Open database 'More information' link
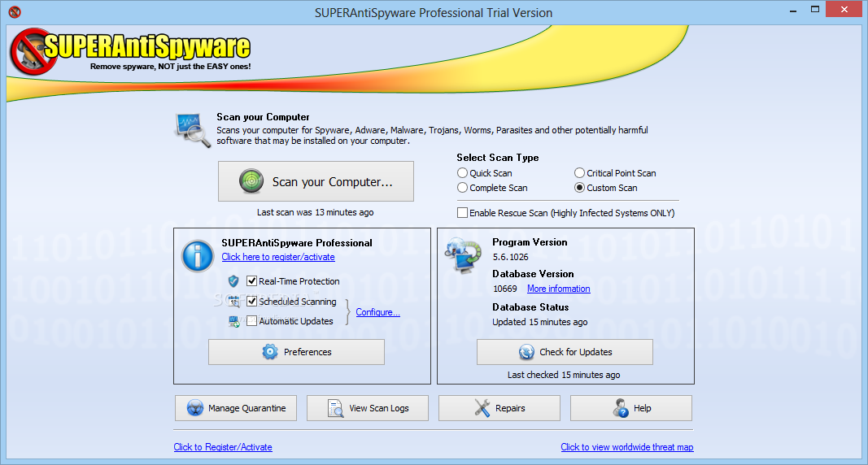Image resolution: width=868 pixels, height=465 pixels. tap(559, 289)
